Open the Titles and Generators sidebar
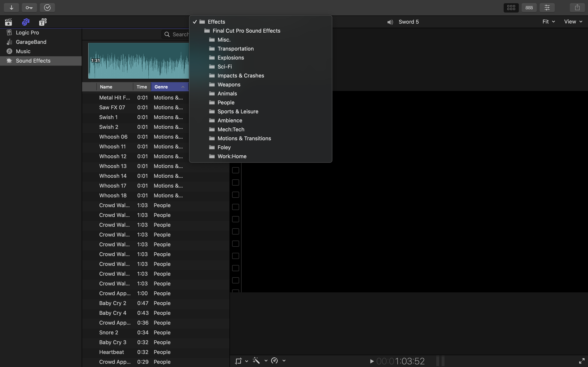Image resolution: width=588 pixels, height=367 pixels. (43, 22)
